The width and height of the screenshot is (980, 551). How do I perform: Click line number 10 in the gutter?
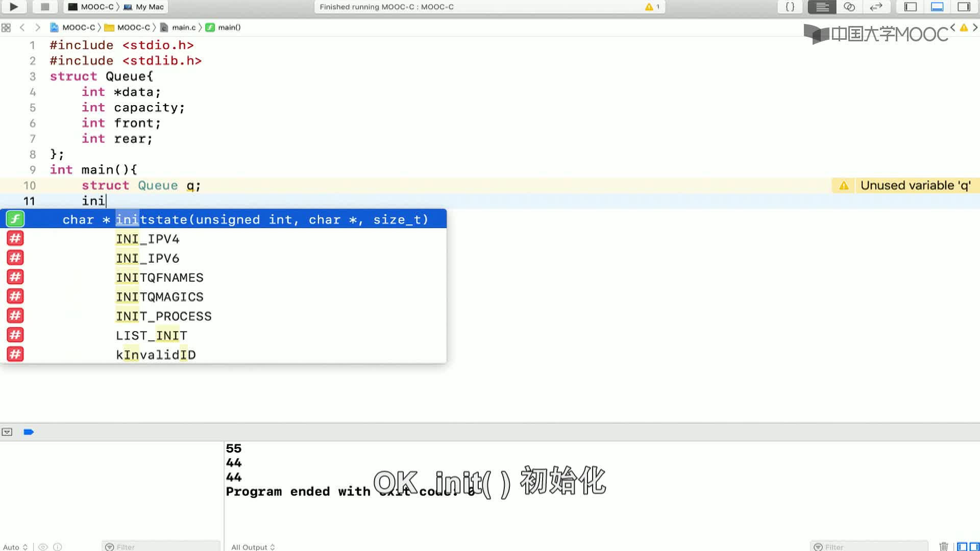(x=30, y=186)
